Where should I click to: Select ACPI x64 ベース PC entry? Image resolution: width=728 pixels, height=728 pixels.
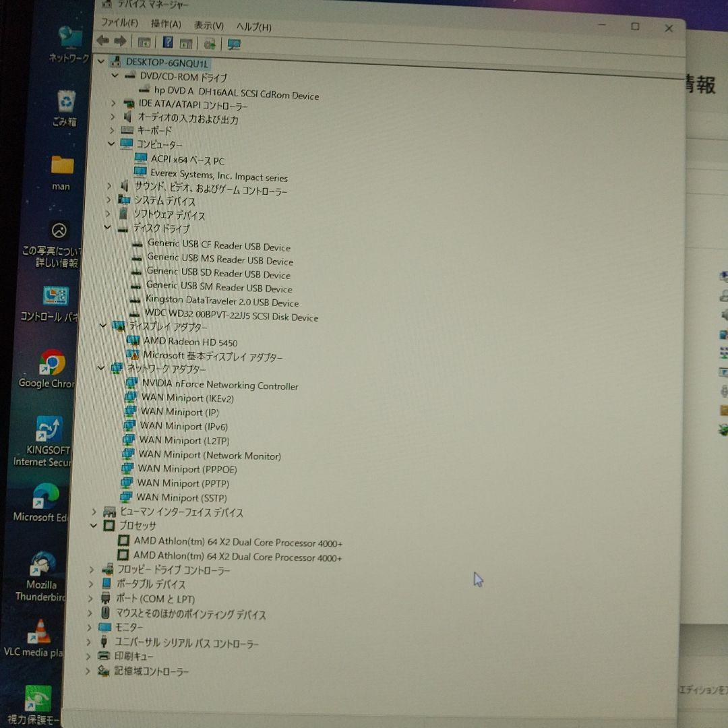tap(187, 160)
